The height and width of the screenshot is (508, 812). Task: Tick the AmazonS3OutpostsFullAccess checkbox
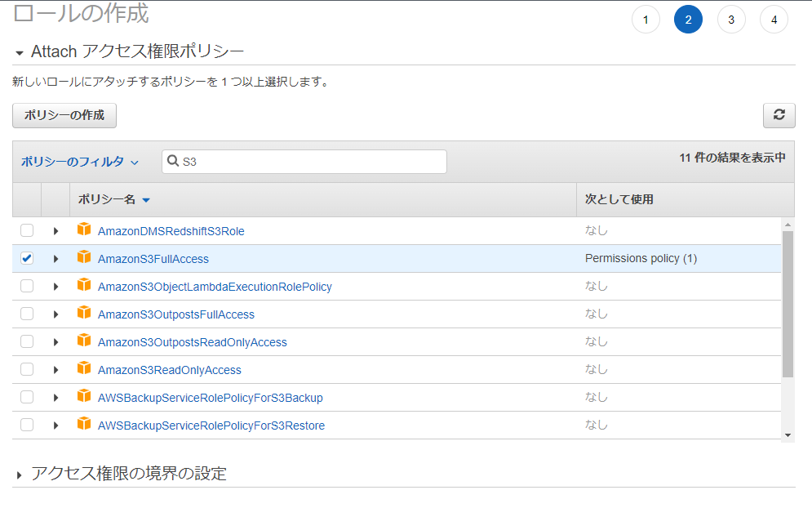[27, 314]
